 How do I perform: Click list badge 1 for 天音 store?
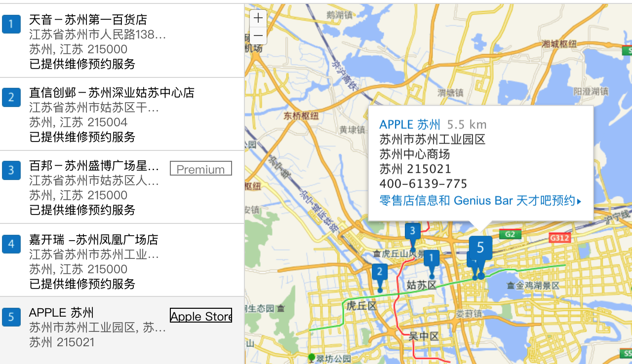[x=11, y=24]
